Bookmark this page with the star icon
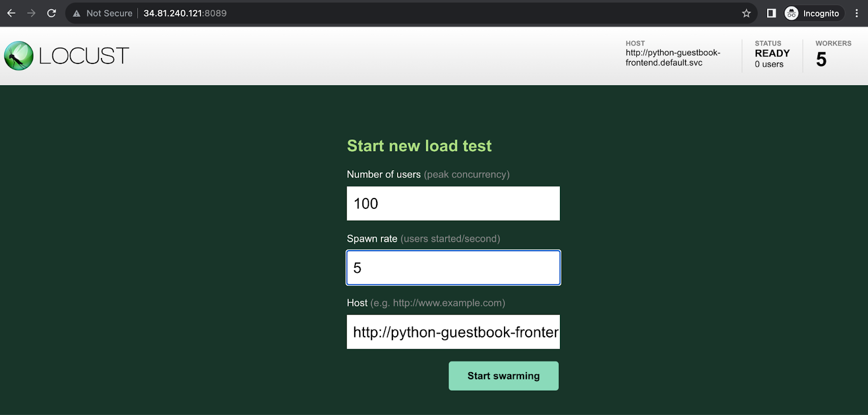The width and height of the screenshot is (868, 415). click(746, 13)
